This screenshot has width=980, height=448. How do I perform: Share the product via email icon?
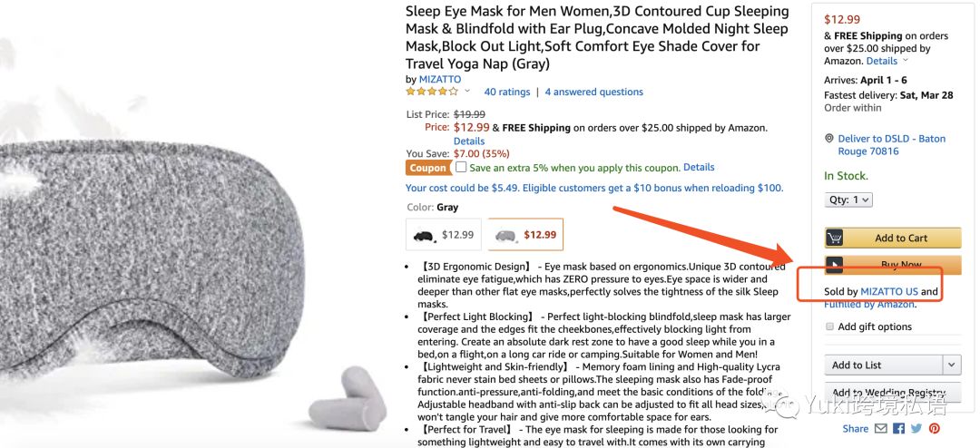pyautogui.click(x=880, y=429)
